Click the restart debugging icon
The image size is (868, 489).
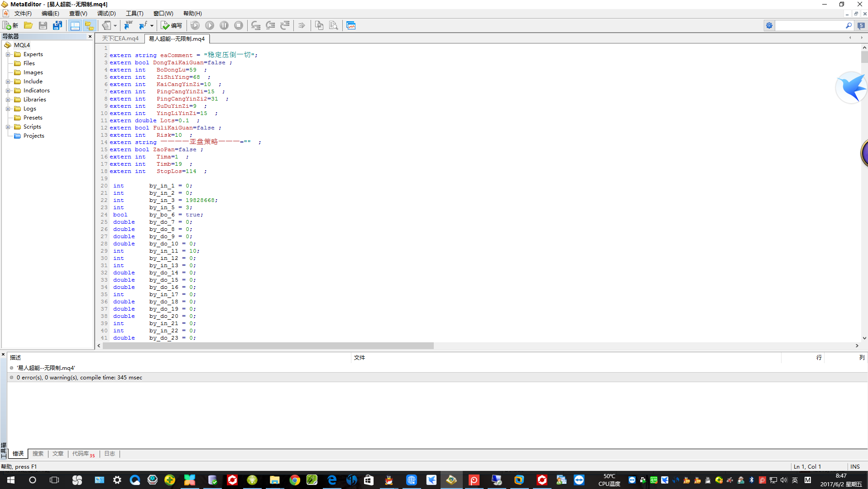(195, 25)
